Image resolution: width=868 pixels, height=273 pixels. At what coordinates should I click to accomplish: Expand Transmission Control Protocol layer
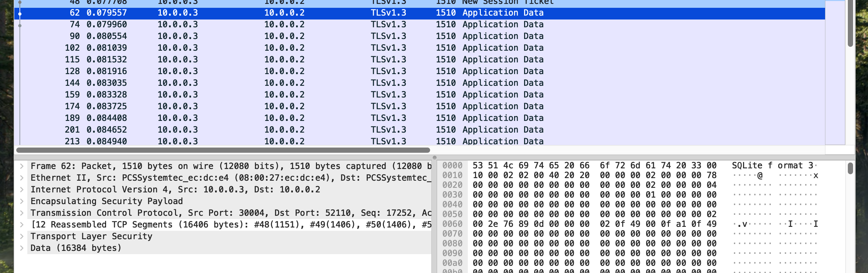point(21,213)
